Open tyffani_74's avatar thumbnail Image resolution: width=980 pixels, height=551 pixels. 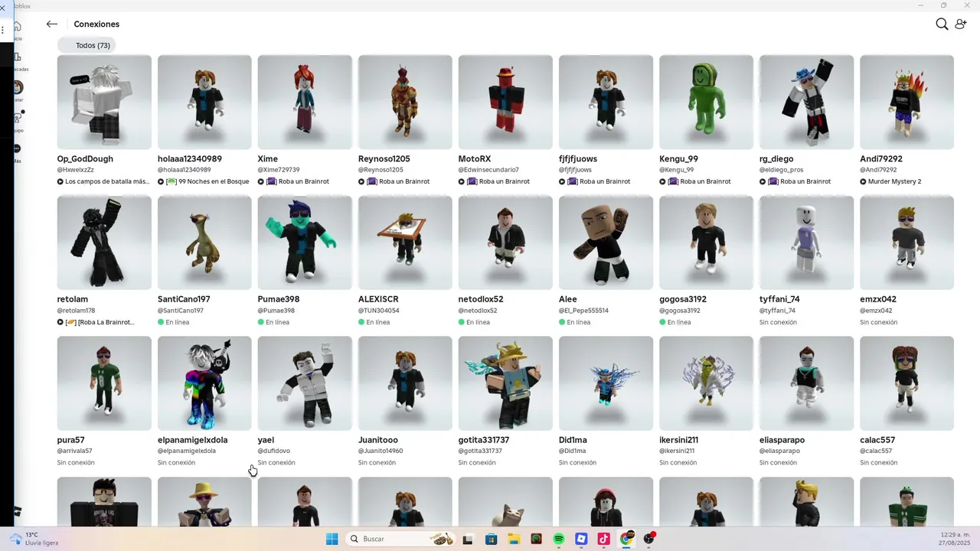tap(806, 243)
